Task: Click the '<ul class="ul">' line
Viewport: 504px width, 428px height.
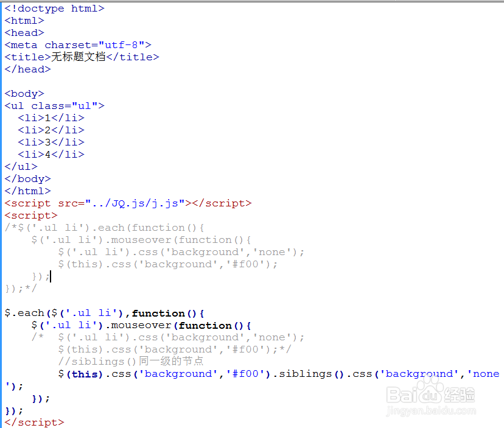Action: [x=54, y=106]
